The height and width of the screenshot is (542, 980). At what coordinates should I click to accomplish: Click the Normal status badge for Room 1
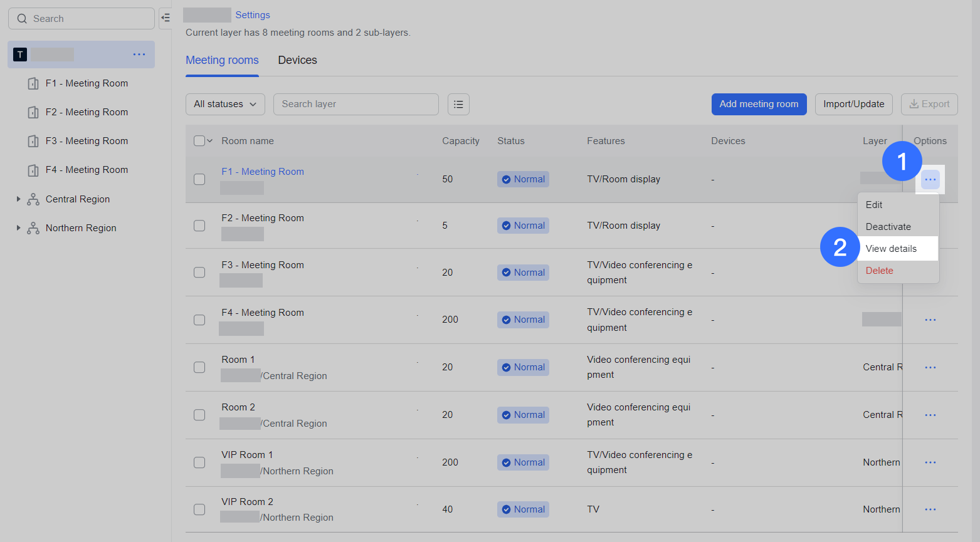click(523, 367)
